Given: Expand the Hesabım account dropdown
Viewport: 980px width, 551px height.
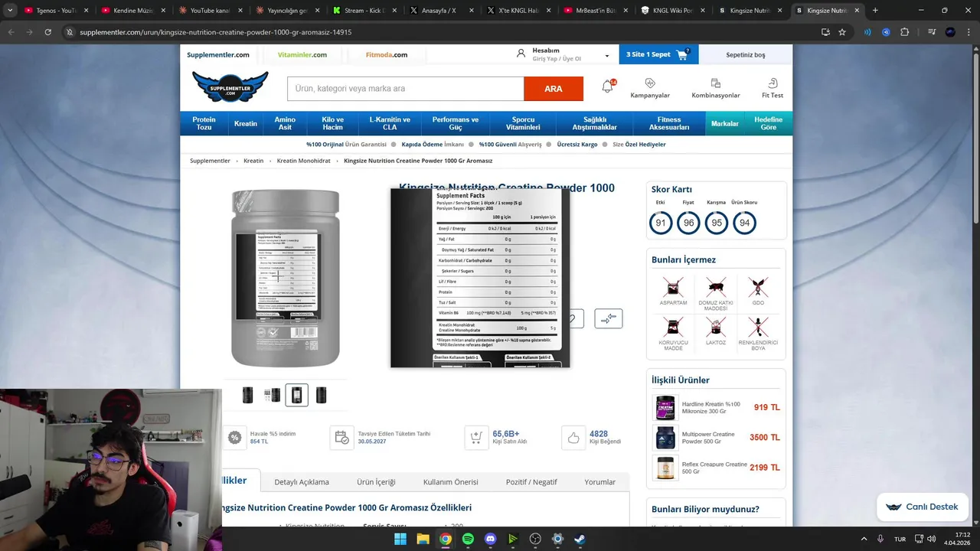Looking at the screenshot, I should point(607,55).
